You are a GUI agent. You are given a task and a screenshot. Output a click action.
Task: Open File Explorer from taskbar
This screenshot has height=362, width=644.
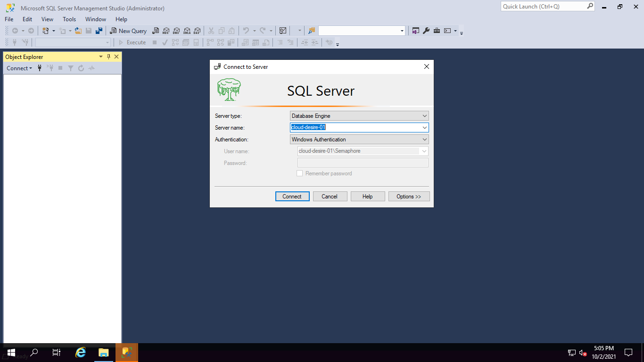(x=104, y=353)
